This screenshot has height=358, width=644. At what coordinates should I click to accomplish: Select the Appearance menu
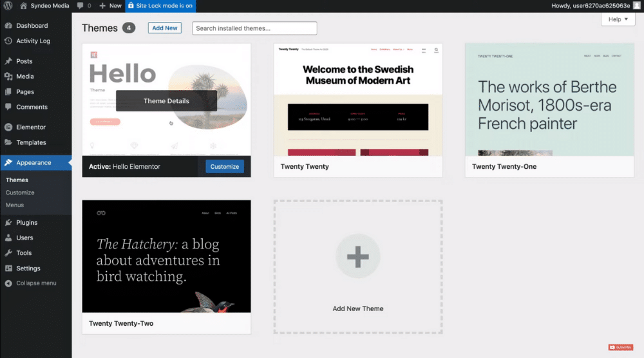click(x=35, y=162)
